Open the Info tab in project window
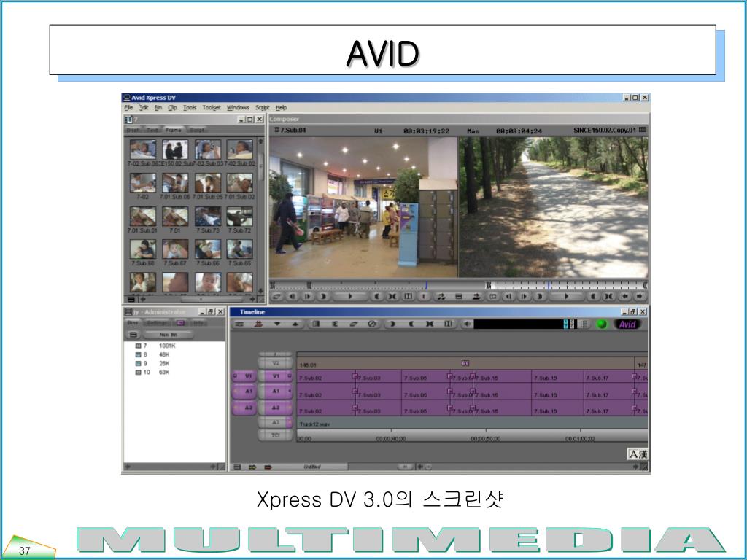This screenshot has width=747, height=560. (198, 323)
